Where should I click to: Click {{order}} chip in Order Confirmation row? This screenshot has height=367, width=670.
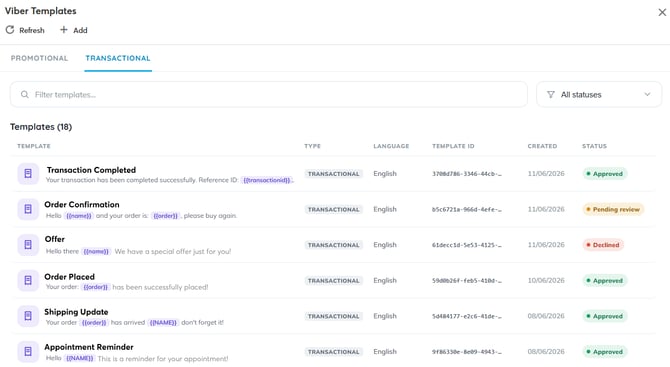(165, 216)
